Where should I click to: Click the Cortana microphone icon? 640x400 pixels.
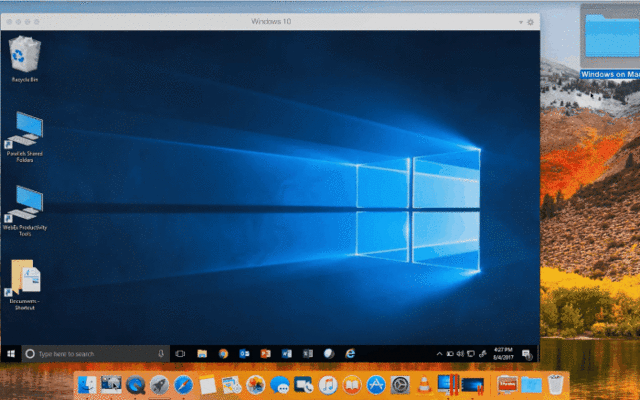pos(161,354)
